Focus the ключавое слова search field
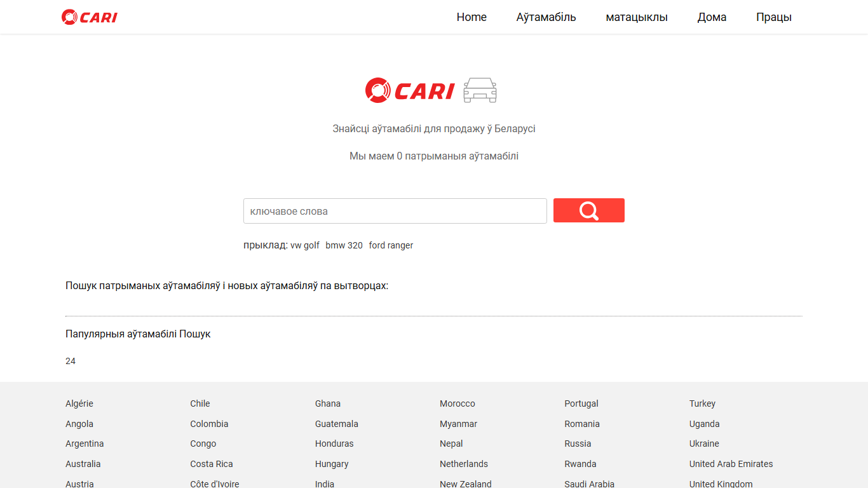The width and height of the screenshot is (868, 488). 395,211
